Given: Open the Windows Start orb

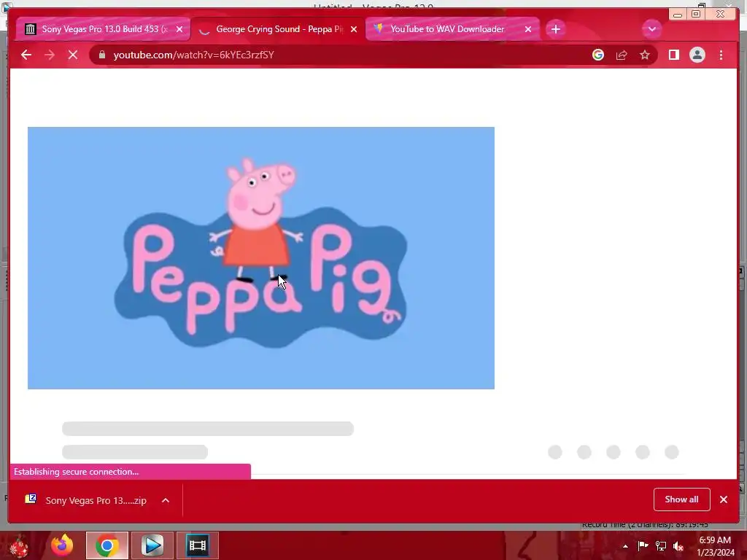Looking at the screenshot, I should (x=19, y=545).
